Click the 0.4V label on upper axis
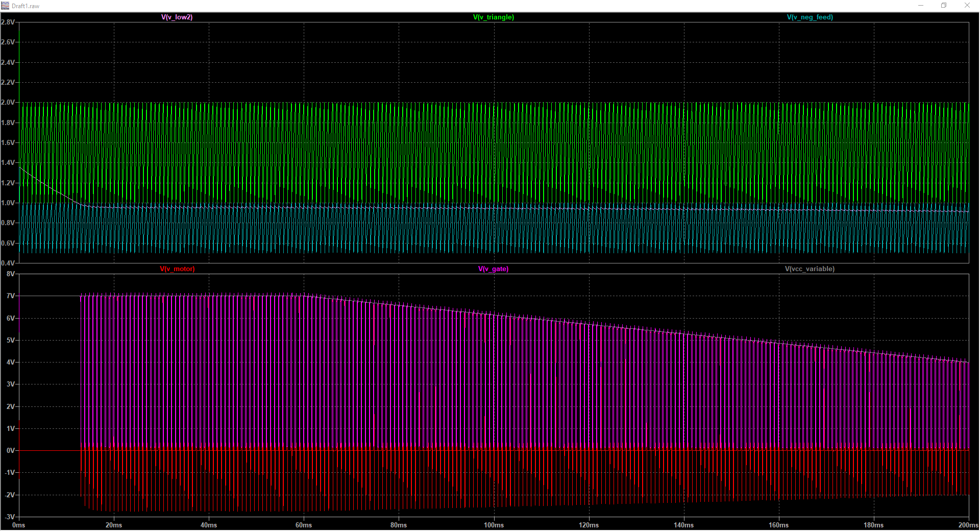Viewport: 980px width, 531px height. 8,263
